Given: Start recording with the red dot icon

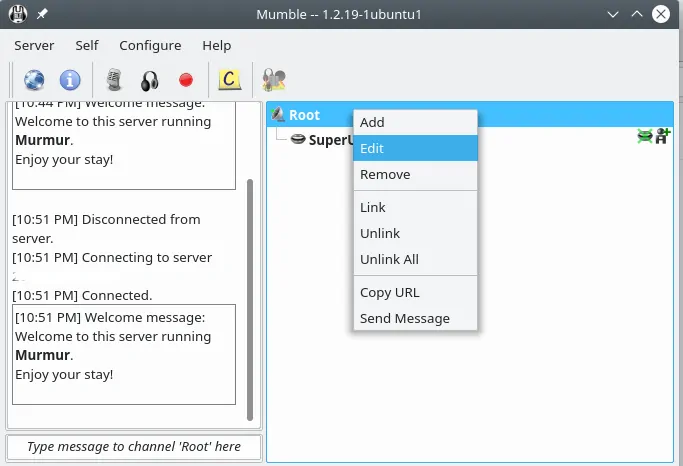Looking at the screenshot, I should 186,80.
